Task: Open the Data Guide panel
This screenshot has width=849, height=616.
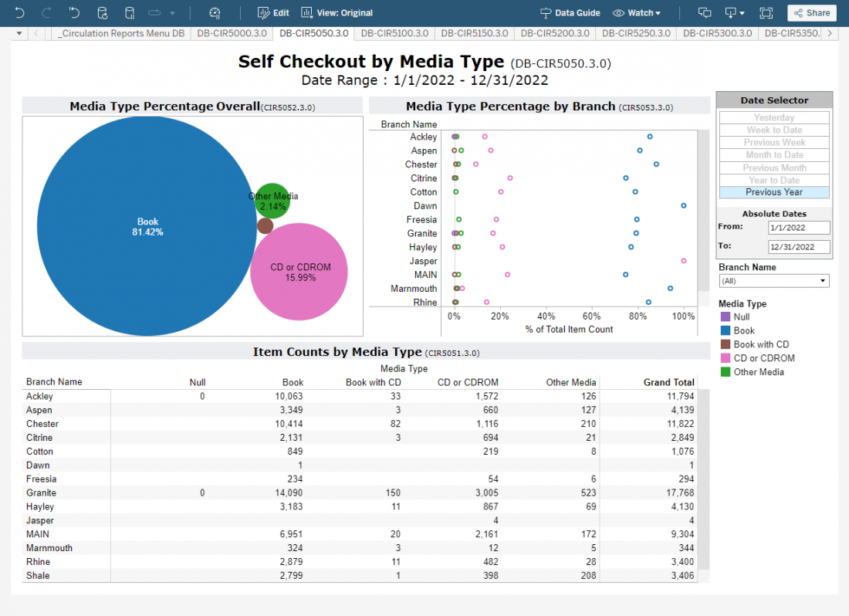Action: (570, 13)
